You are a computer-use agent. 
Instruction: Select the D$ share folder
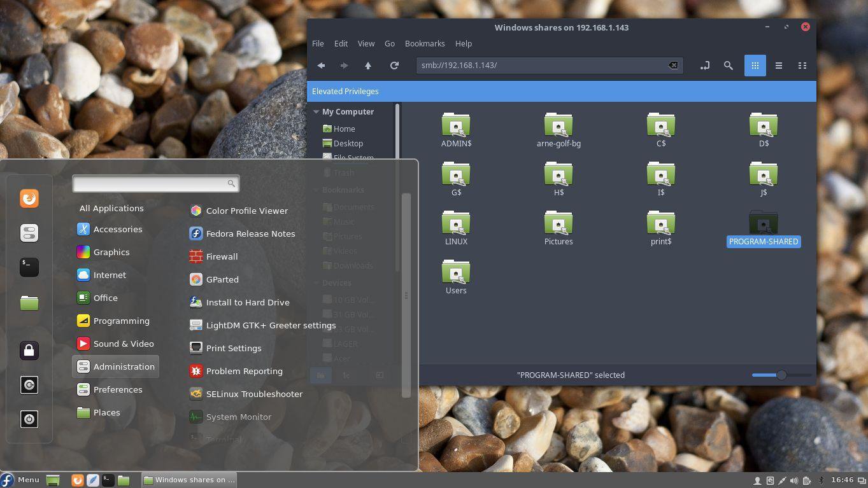click(x=764, y=130)
